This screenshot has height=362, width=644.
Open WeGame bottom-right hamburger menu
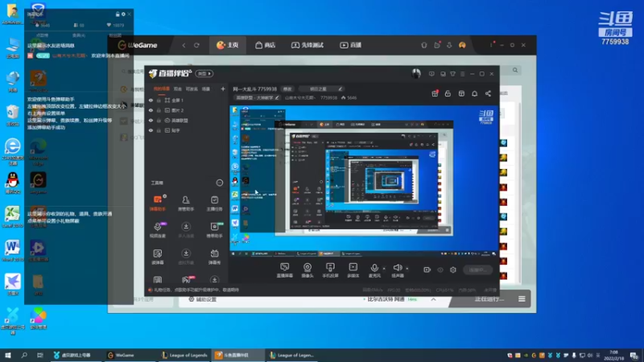(x=522, y=299)
